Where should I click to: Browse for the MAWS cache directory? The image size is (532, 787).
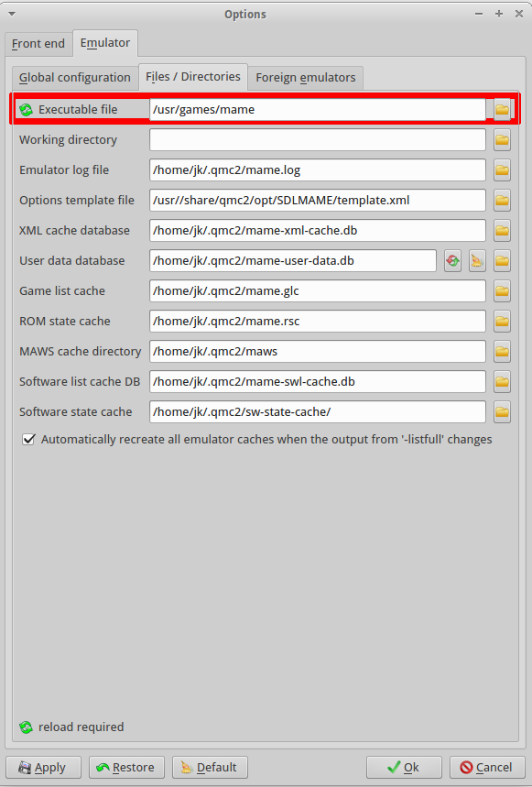502,351
